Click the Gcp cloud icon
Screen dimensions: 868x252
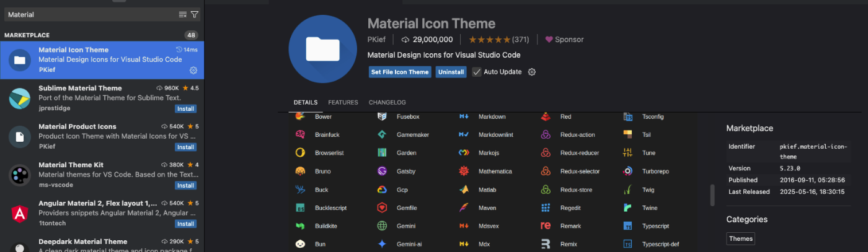[x=382, y=189]
